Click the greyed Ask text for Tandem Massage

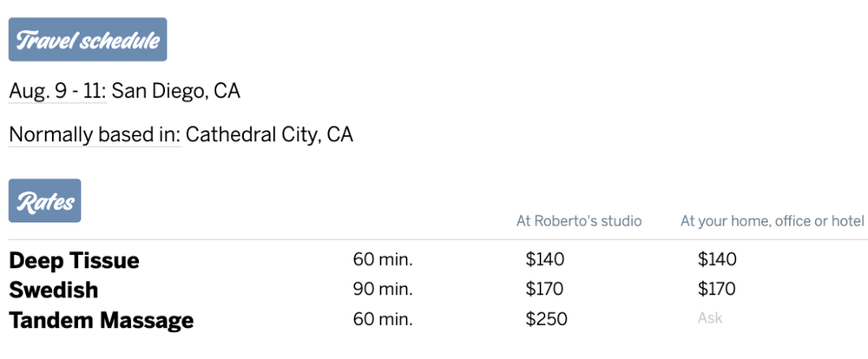[x=710, y=318]
